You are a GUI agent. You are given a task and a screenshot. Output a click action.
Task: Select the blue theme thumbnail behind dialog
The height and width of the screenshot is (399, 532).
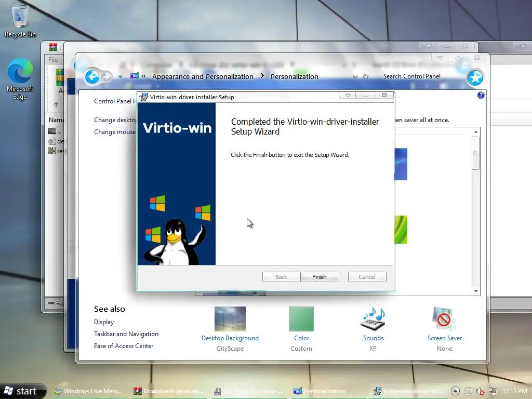coord(401,164)
